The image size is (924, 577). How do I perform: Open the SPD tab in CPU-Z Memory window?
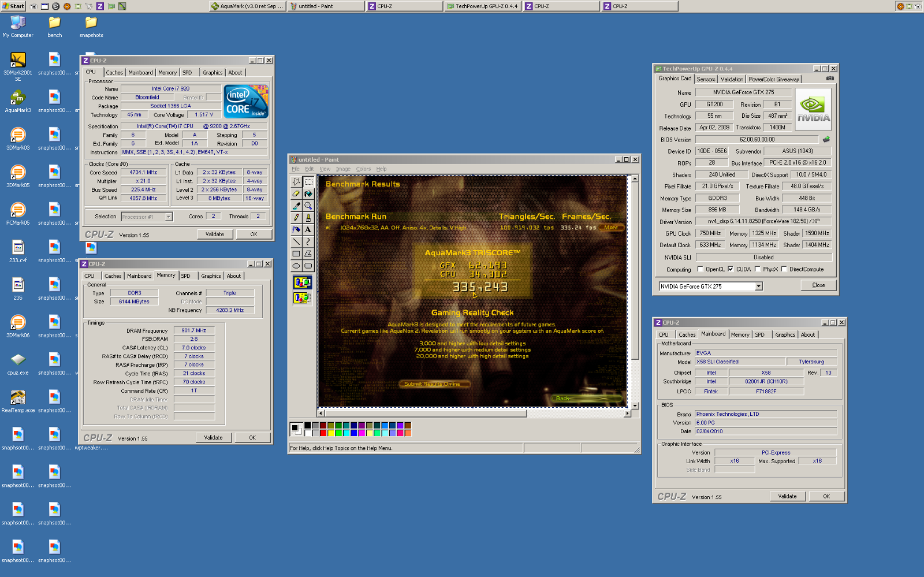185,276
